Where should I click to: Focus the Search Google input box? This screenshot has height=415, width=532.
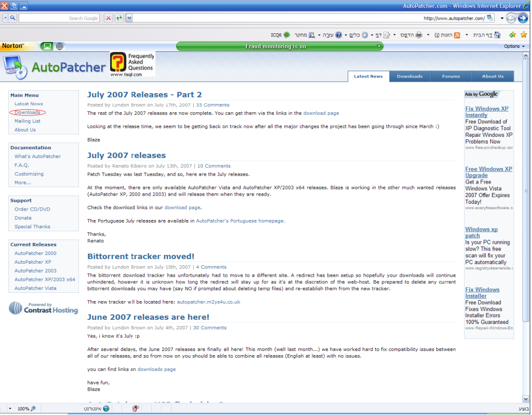tap(59, 18)
